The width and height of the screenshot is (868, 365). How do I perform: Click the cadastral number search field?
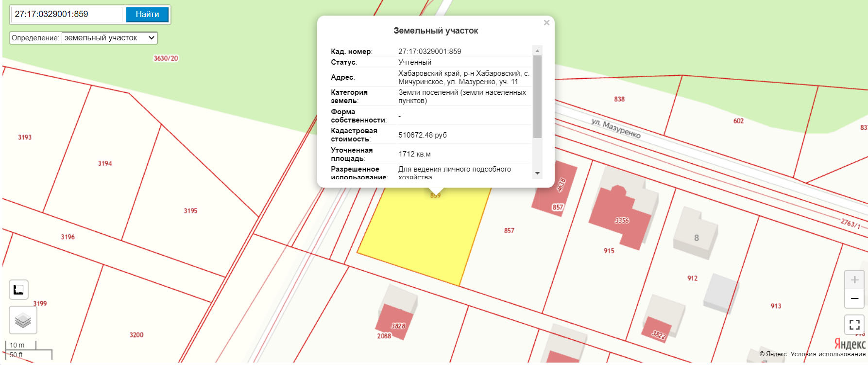(67, 15)
